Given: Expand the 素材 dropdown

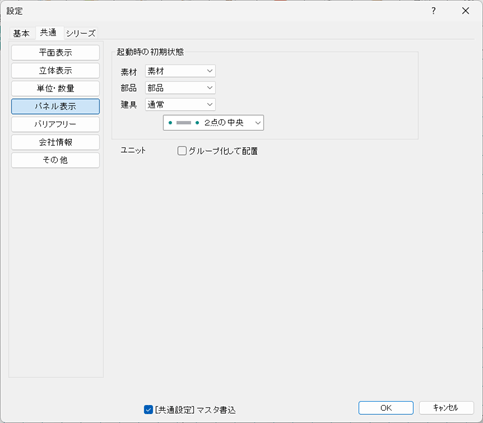Looking at the screenshot, I should pyautogui.click(x=180, y=71).
